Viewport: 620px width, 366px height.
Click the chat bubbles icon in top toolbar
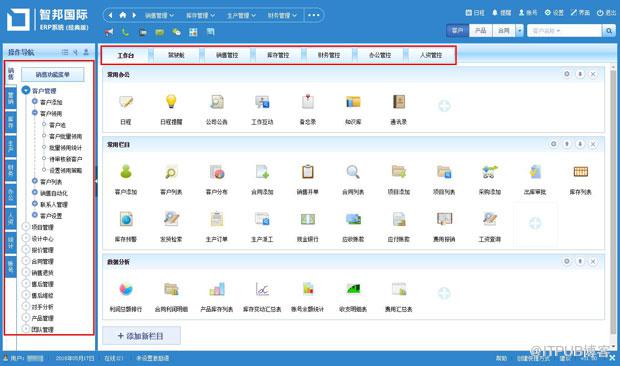coord(176,32)
